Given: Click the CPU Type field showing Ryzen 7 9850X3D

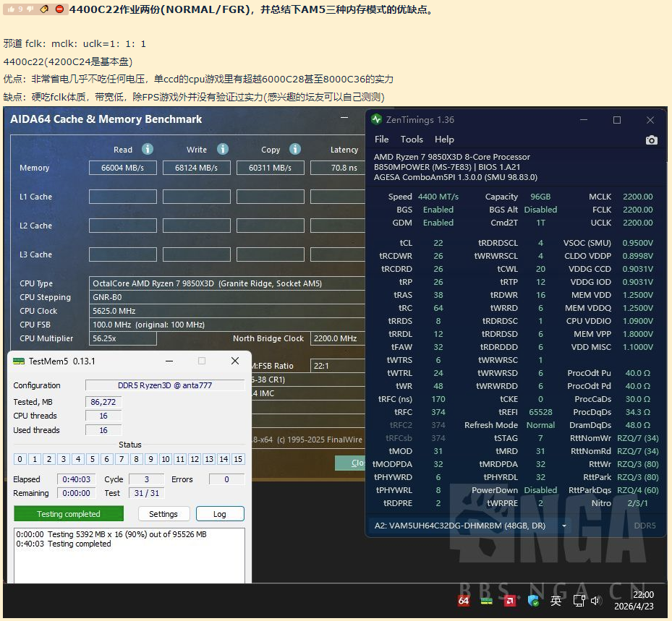Looking at the screenshot, I should click(x=227, y=283).
